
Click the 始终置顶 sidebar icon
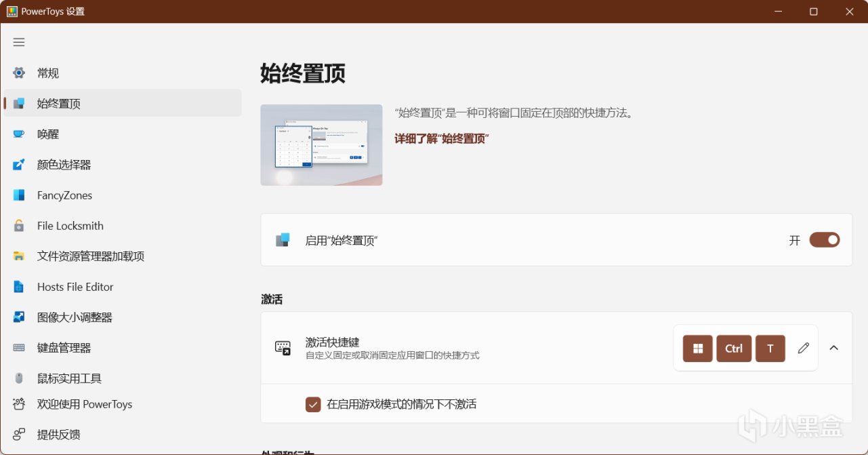click(x=19, y=104)
